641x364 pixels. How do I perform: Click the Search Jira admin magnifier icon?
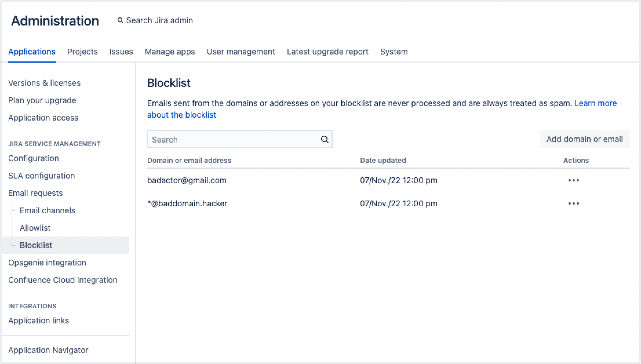[x=120, y=20]
